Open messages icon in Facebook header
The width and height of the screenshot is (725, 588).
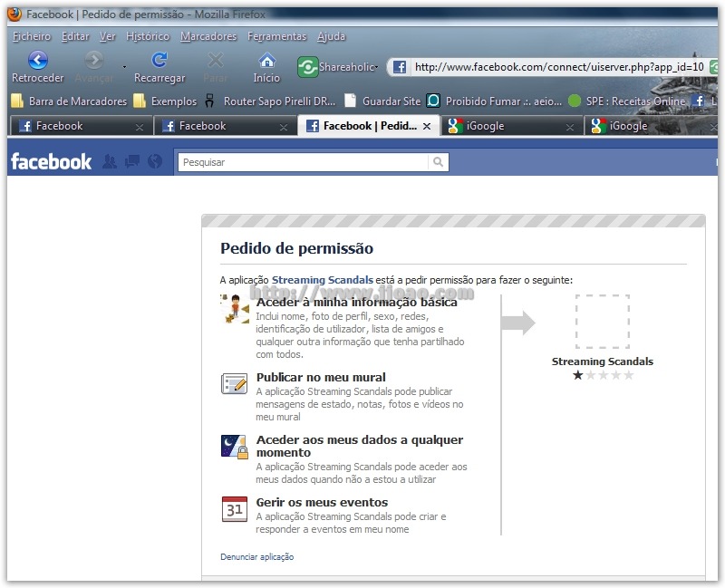[x=132, y=162]
